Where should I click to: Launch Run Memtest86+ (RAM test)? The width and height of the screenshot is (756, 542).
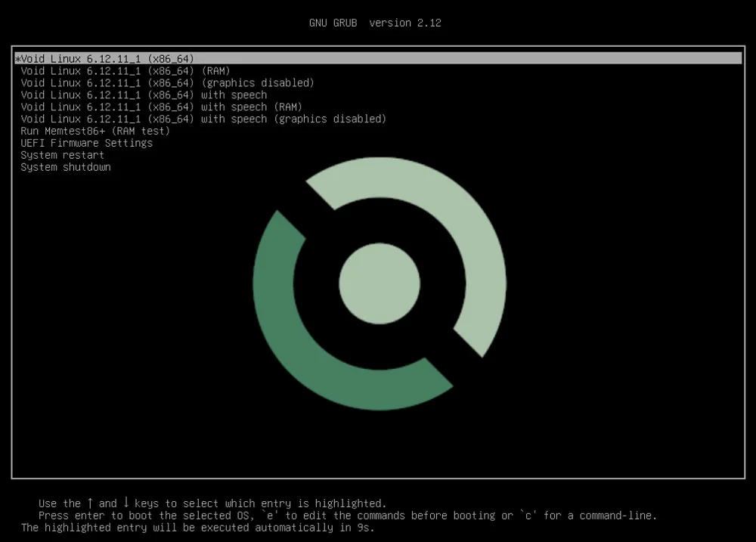click(x=94, y=131)
